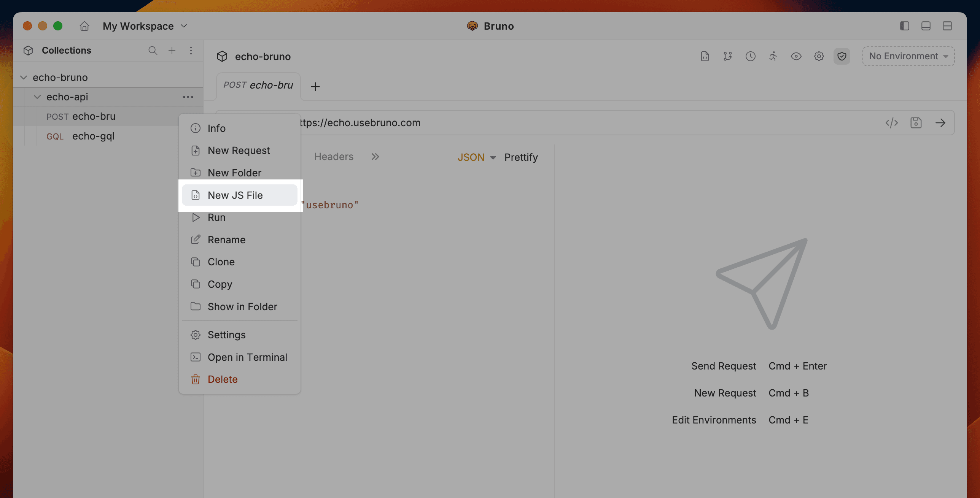Click the plus icon beside Collections
980x498 pixels.
tap(172, 51)
